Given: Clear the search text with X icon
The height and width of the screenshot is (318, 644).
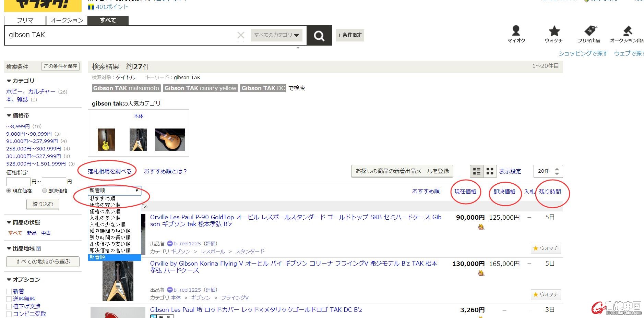Looking at the screenshot, I should point(241,35).
